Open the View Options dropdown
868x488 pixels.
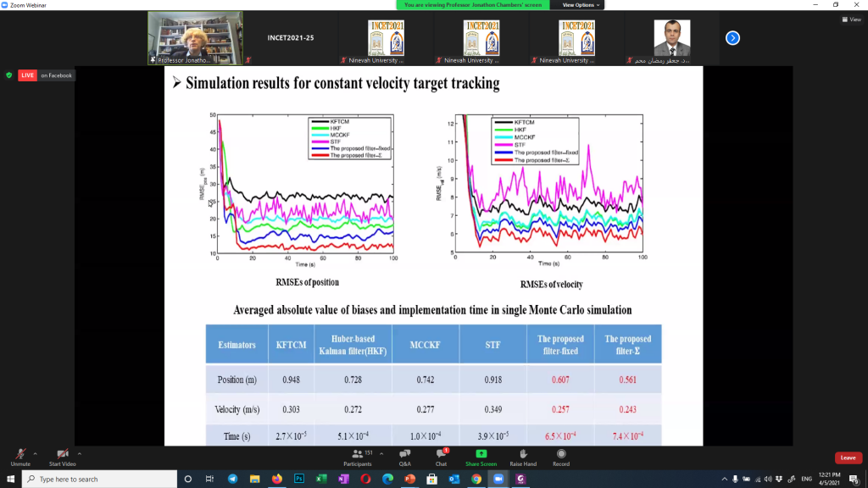(579, 4)
